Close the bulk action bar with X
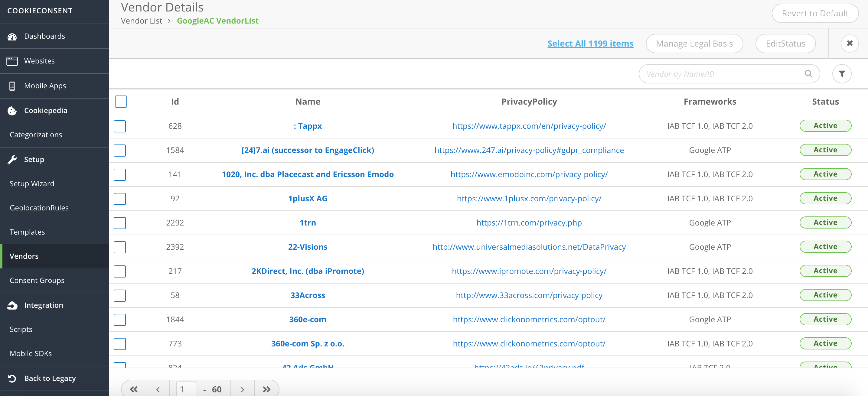Screen dimensions: 868x396 [x=850, y=44]
